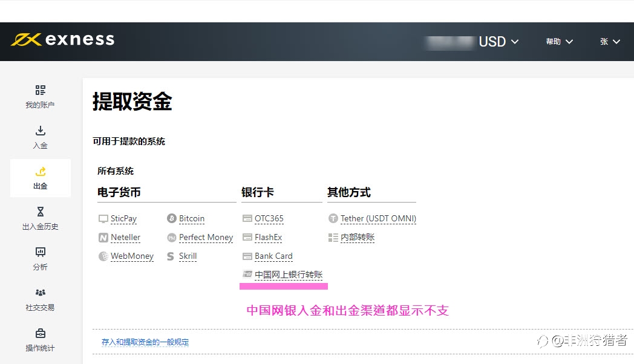
Task: Choose Tether (USDT OMNI) withdrawal
Action: point(379,218)
